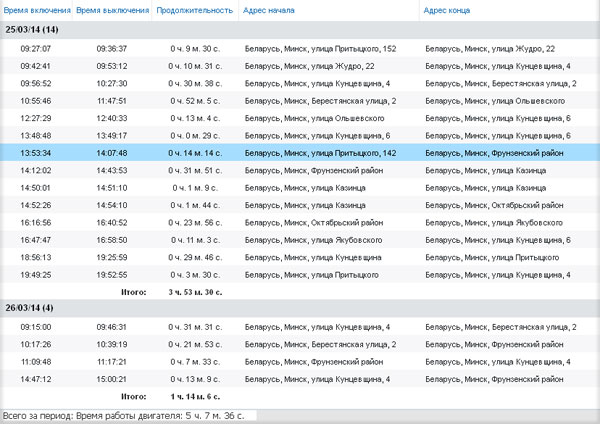600x424 pixels.
Task: Click end time 11:47:51
Action: 112,101
